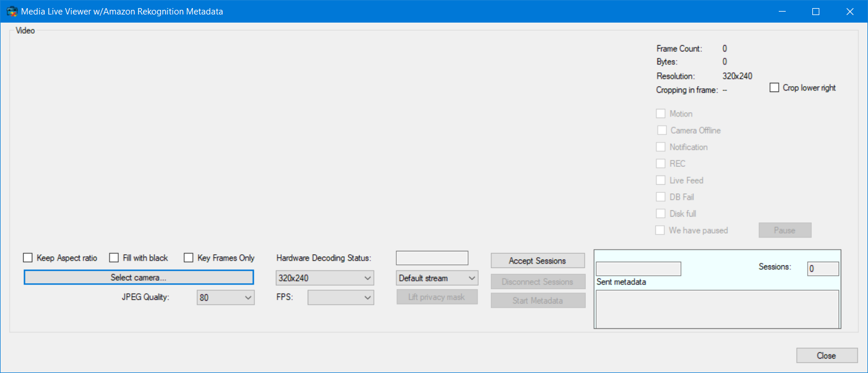Click the Sessions count field
Image resolution: width=868 pixels, height=373 pixels.
point(823,269)
